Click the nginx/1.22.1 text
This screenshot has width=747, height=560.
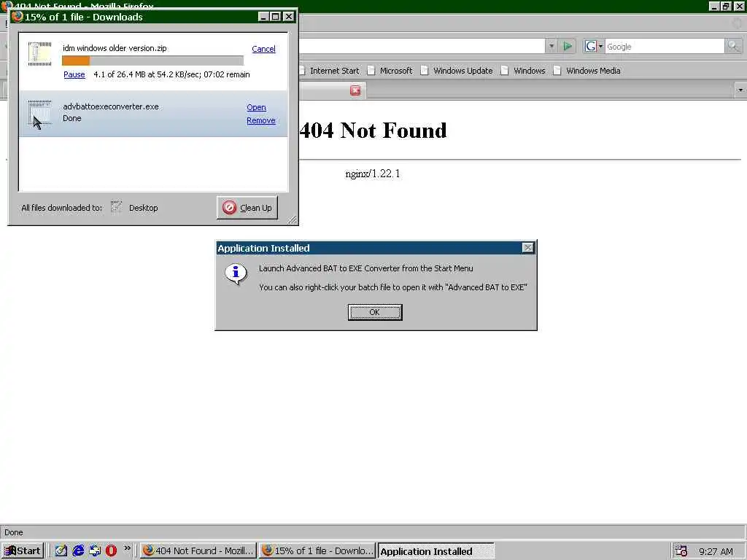tap(373, 174)
